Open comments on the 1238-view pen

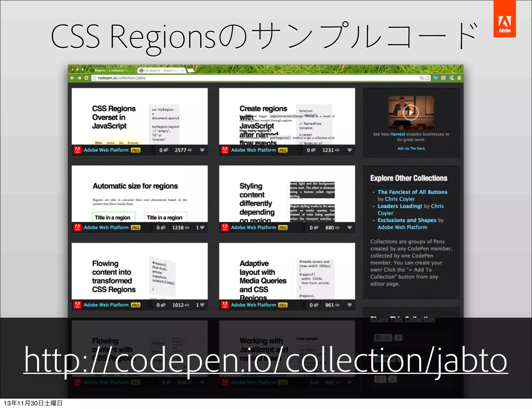click(161, 228)
